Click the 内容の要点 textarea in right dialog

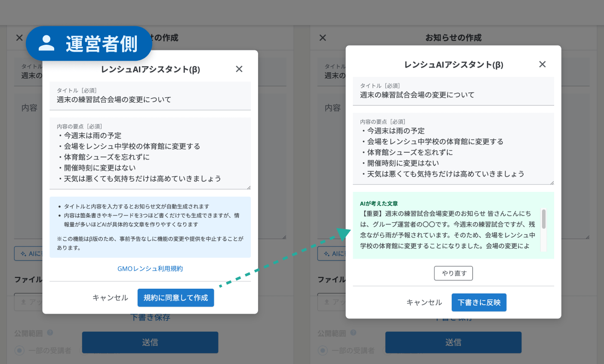[453, 152]
